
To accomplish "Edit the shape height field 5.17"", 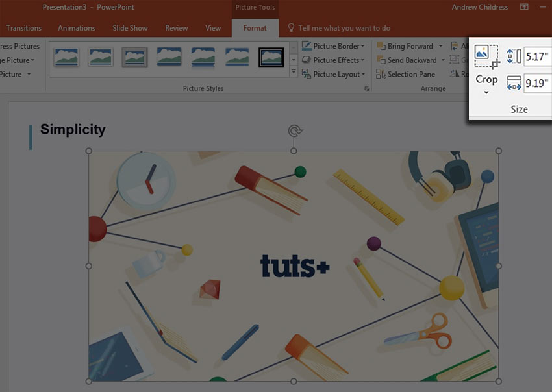I will tap(538, 56).
